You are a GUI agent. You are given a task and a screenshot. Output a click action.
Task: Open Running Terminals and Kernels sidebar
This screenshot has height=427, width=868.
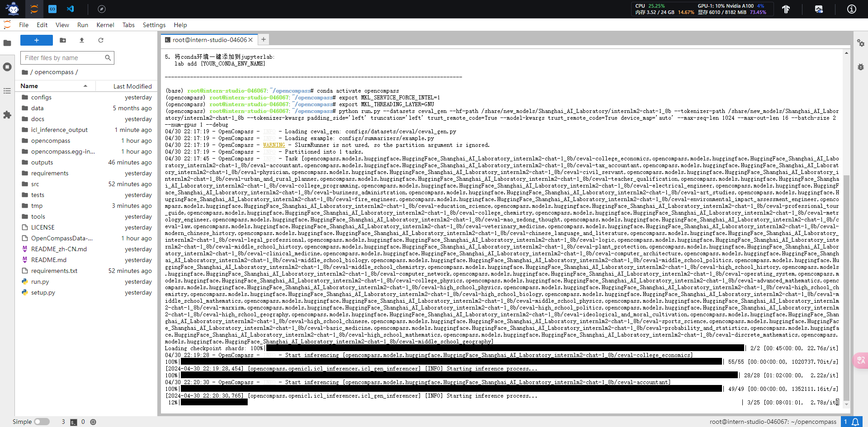[7, 67]
